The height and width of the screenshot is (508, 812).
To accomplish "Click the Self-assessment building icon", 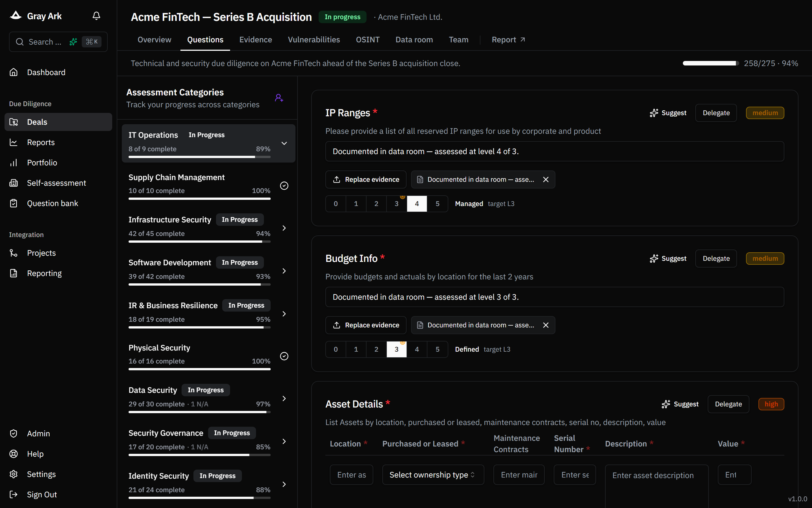I will [14, 183].
